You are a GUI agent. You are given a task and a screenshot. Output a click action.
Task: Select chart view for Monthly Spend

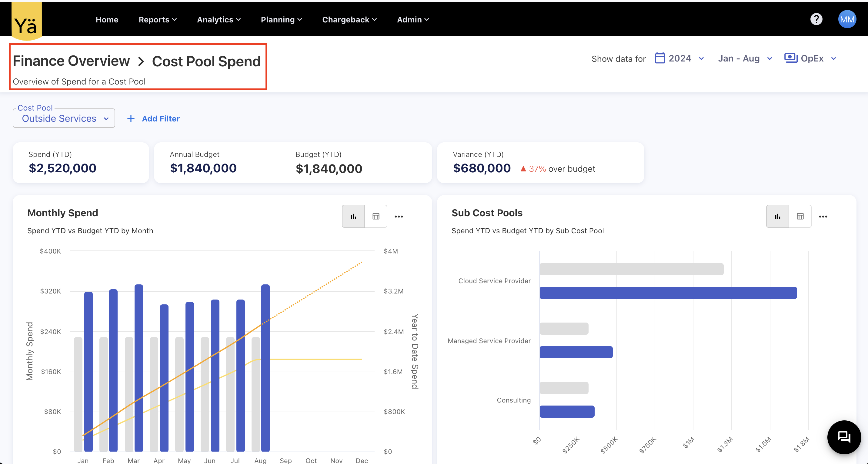point(353,217)
